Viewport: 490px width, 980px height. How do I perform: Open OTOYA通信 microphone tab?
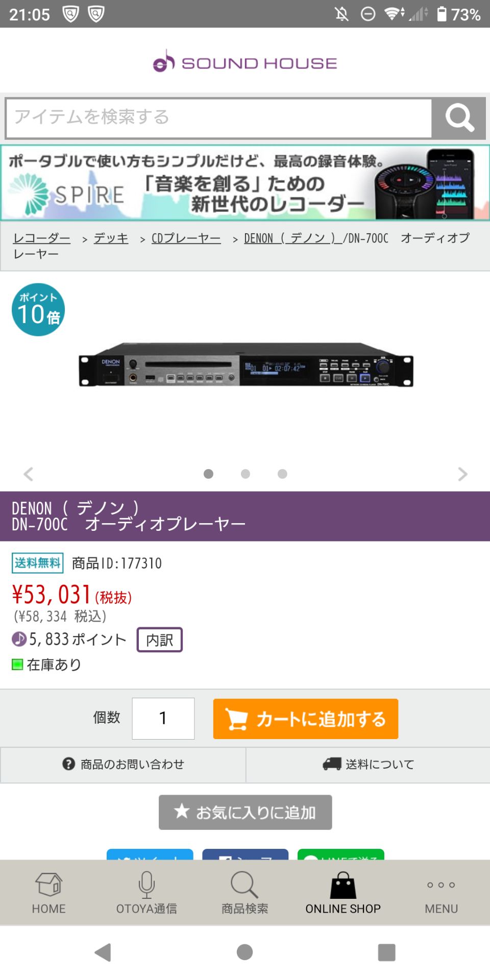coord(146,893)
